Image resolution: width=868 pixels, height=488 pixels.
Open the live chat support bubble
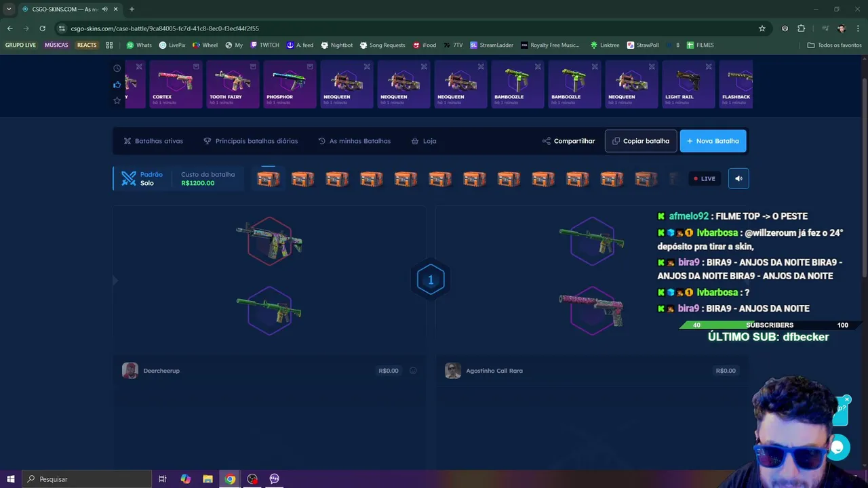838,448
